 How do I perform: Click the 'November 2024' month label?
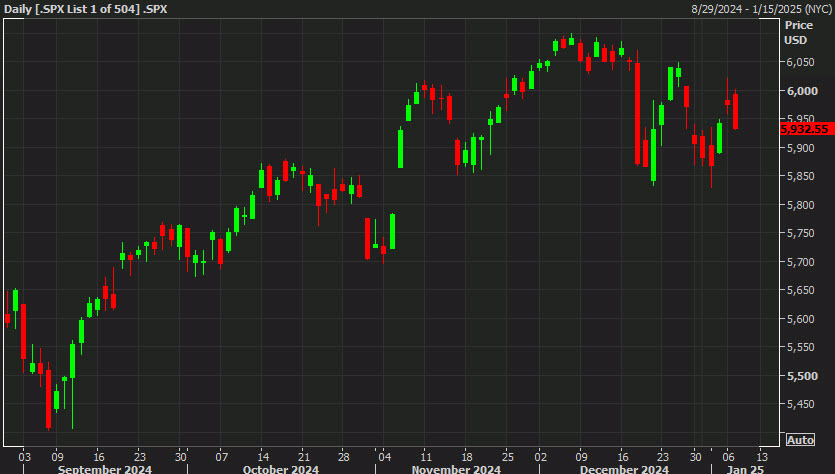tap(456, 469)
